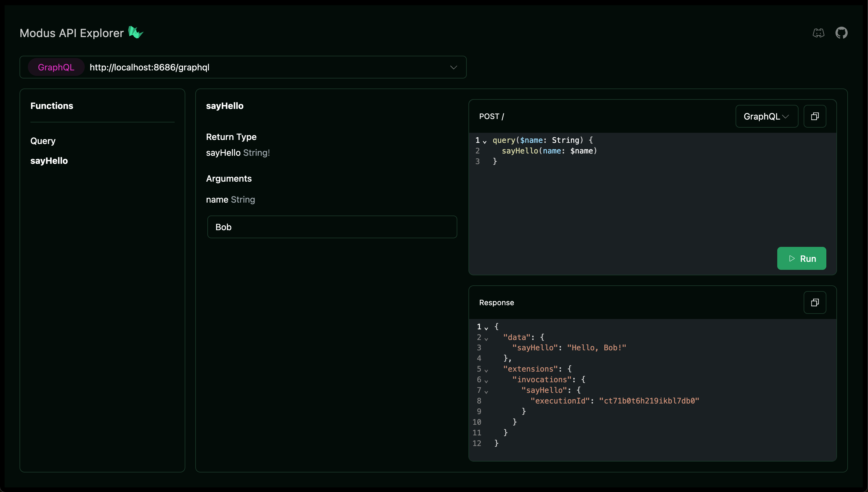Click the Run button

tap(801, 259)
